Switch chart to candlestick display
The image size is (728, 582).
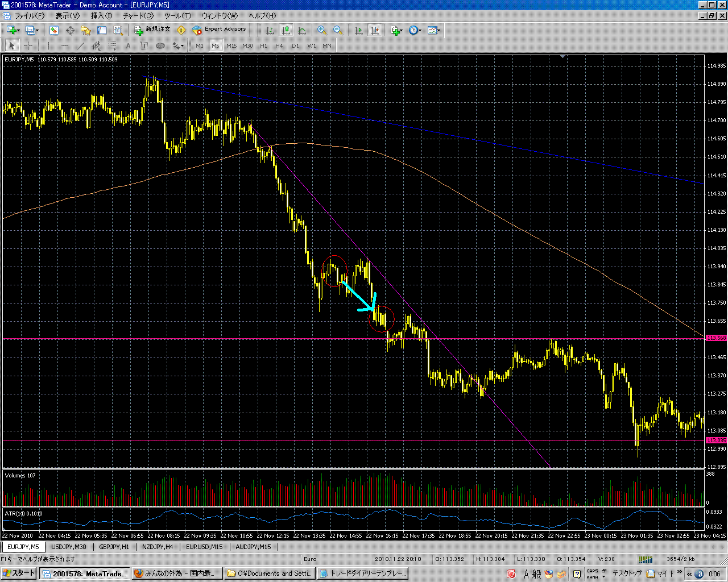coord(286,30)
